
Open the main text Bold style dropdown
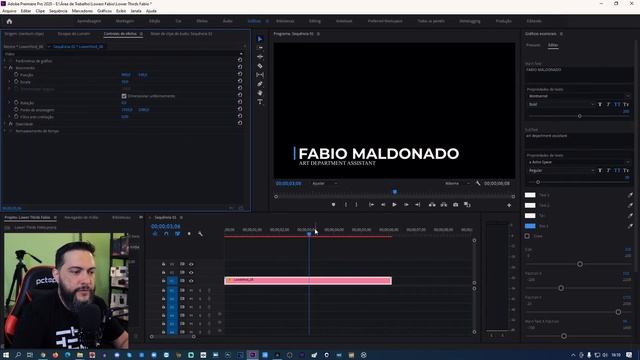tap(560, 104)
